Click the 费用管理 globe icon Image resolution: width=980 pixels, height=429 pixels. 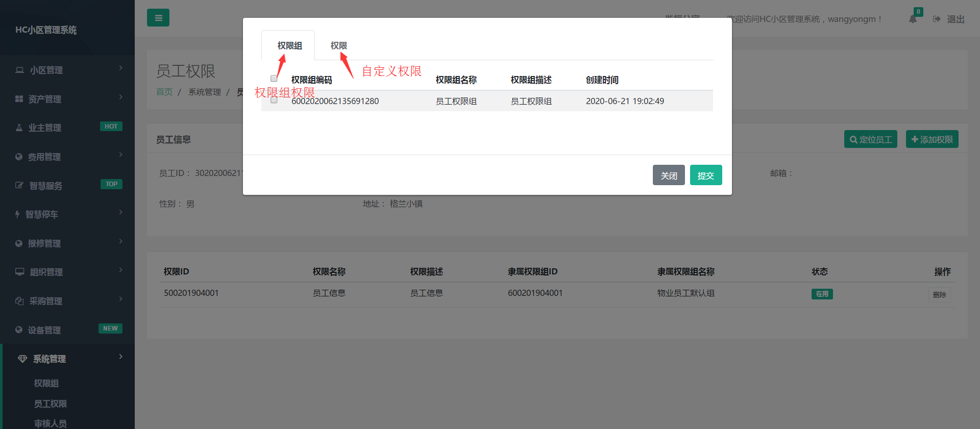point(19,157)
